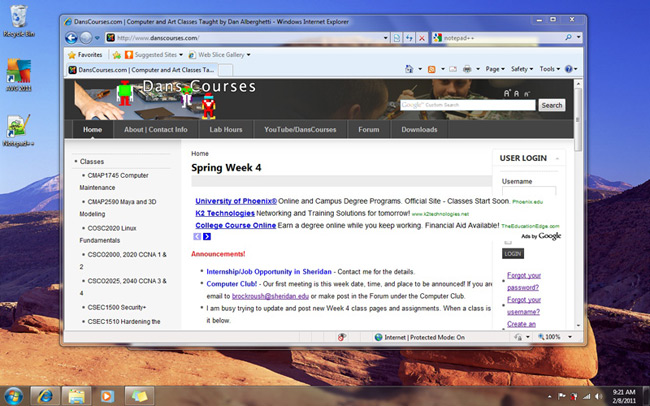Open CMAP2590 Maya and 3D Modeling link
Image resolution: width=650 pixels, height=406 pixels.
click(x=118, y=208)
